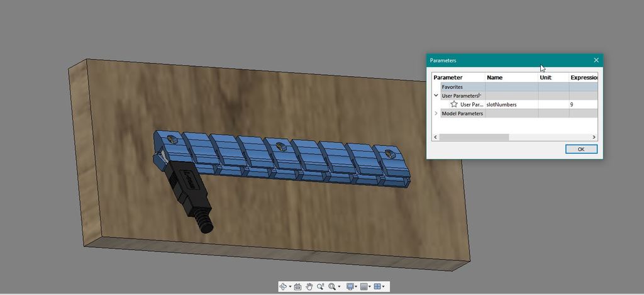Viewport: 644px width, 295px height.
Task: Open the Display Settings monitor icon
Action: pos(350,287)
